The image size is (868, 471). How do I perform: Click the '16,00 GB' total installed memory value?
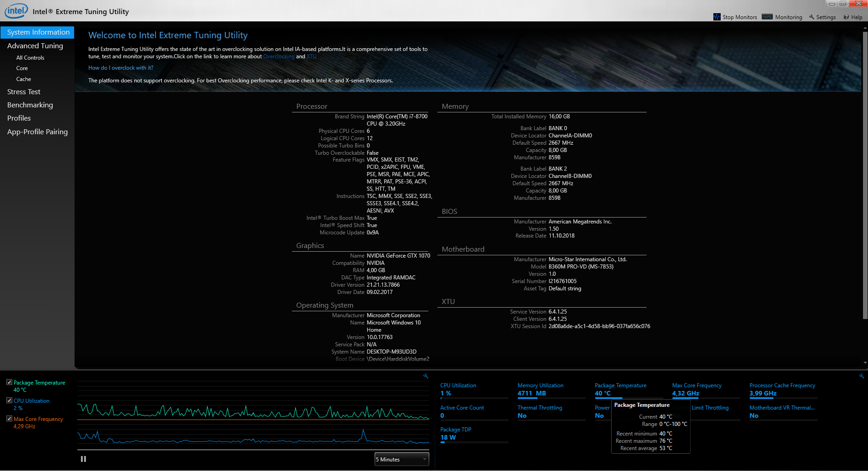click(x=559, y=116)
